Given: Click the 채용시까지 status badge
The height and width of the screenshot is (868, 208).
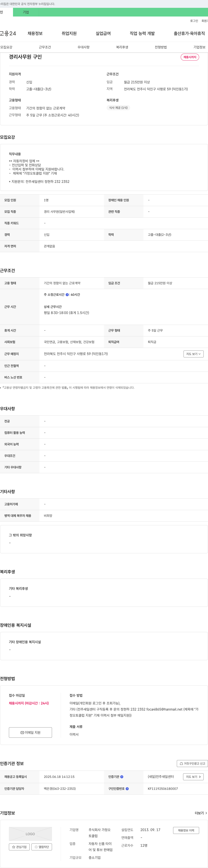Looking at the screenshot, I should click(x=190, y=57).
